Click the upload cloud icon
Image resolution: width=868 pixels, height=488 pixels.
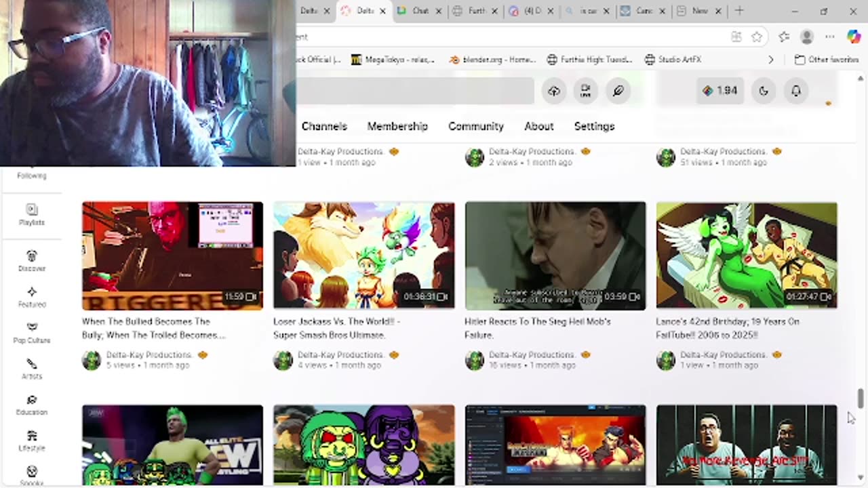554,91
